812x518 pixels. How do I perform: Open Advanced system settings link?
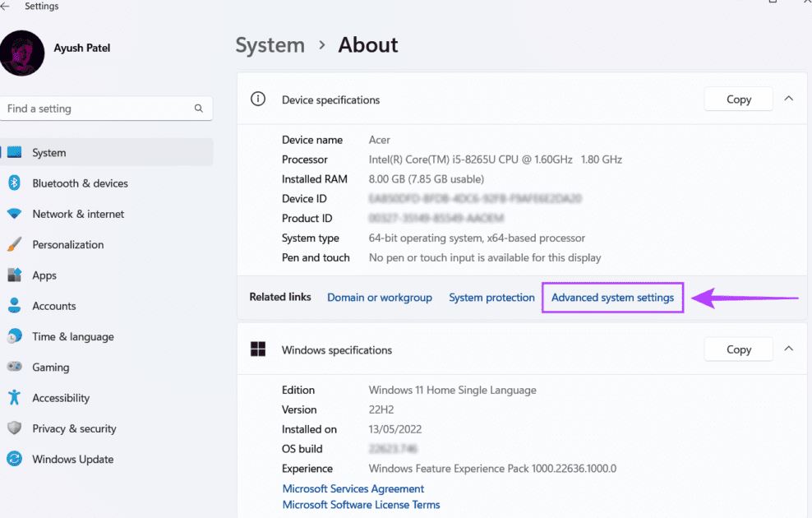click(612, 298)
